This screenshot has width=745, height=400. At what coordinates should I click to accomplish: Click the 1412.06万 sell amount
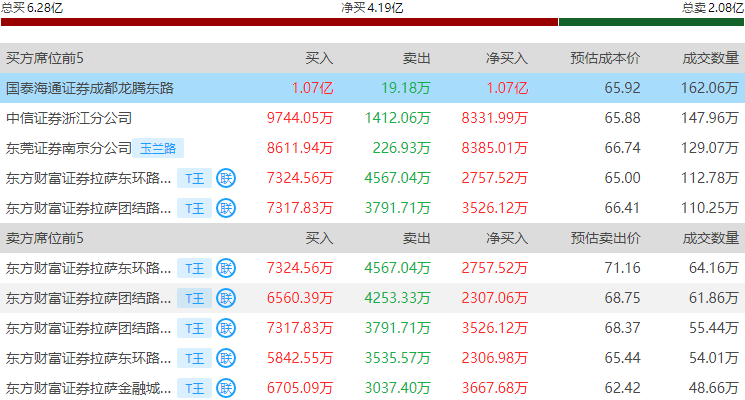[x=397, y=118]
